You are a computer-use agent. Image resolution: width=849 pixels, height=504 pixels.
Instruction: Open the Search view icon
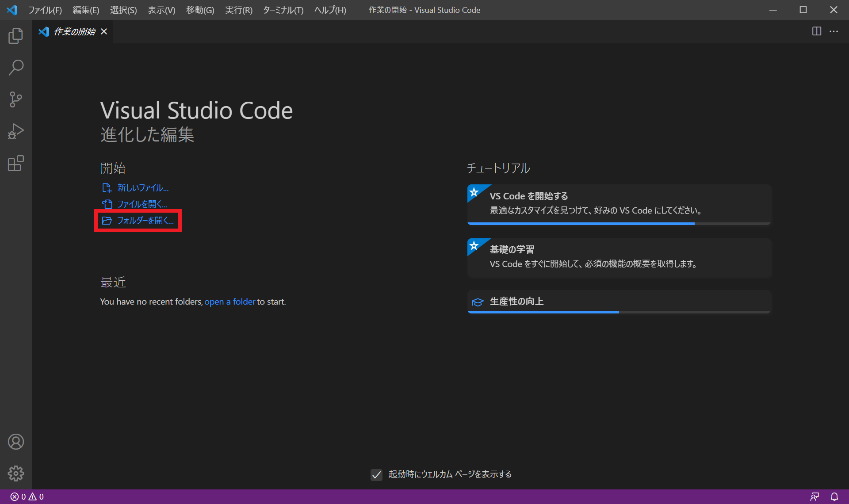coord(15,68)
